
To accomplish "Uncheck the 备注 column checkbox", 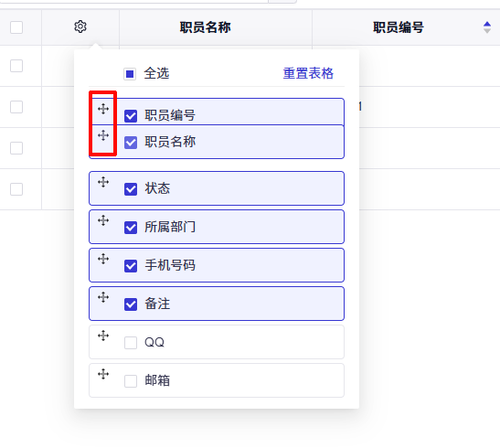I will pos(131,304).
